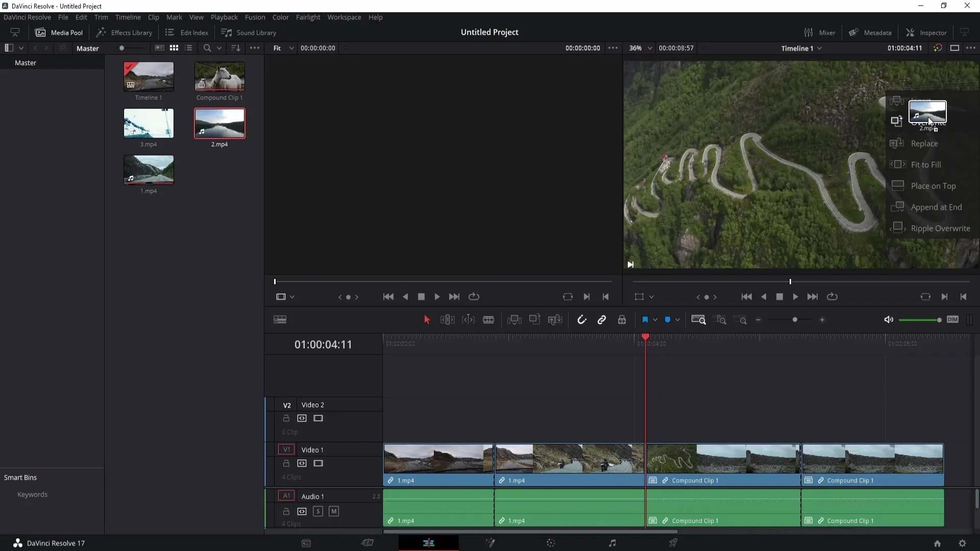Switch media pool to list view

[x=189, y=48]
